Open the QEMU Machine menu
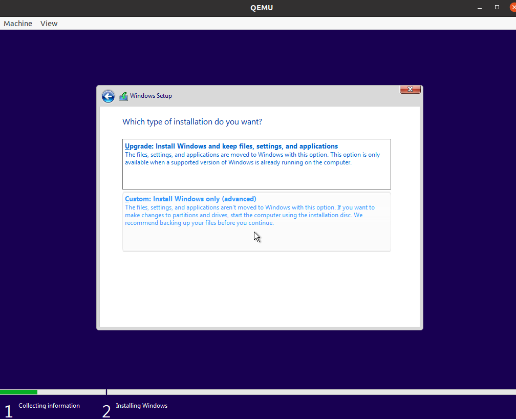This screenshot has width=516, height=420. tap(18, 24)
